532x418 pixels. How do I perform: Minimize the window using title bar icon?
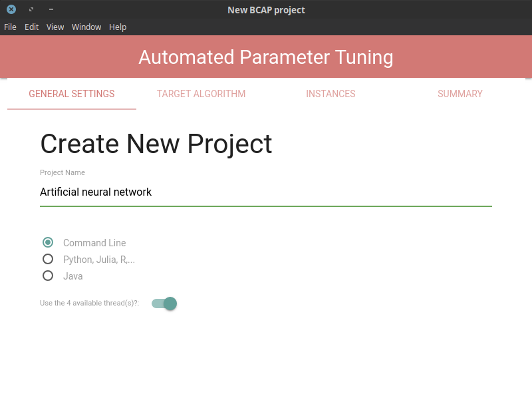51,9
